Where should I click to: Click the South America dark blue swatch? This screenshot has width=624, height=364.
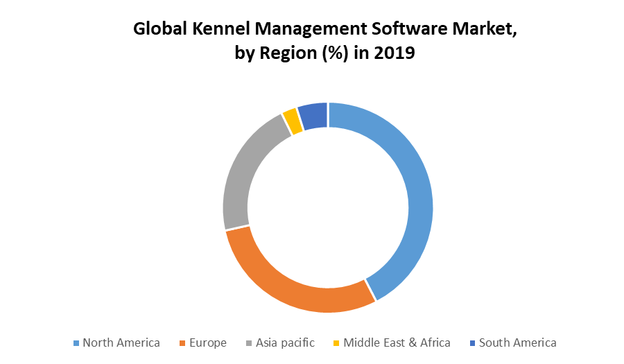[x=473, y=343]
